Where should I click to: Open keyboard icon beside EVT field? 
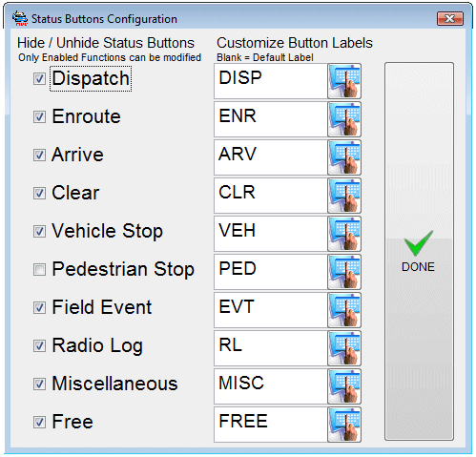344,310
